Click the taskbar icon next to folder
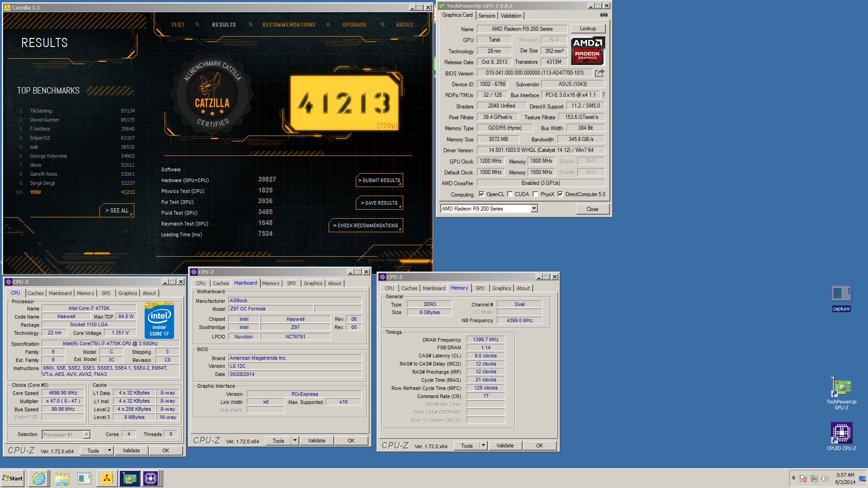 [84, 479]
